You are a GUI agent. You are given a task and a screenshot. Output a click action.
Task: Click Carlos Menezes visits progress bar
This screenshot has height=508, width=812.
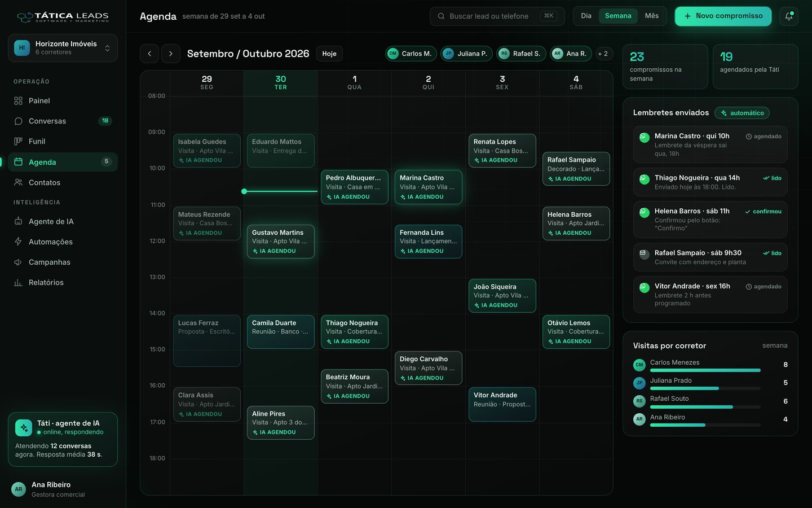705,370
